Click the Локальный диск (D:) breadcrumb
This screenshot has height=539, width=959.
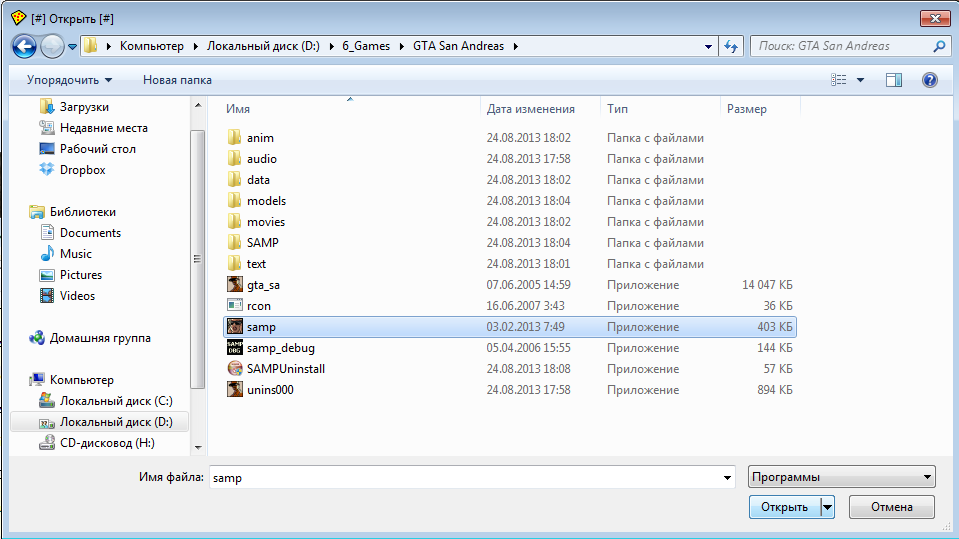click(263, 46)
